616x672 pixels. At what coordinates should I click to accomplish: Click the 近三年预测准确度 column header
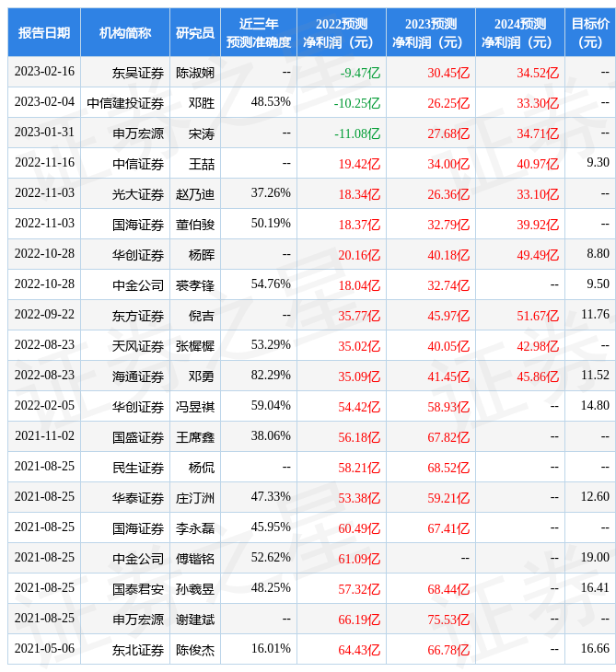(x=258, y=33)
